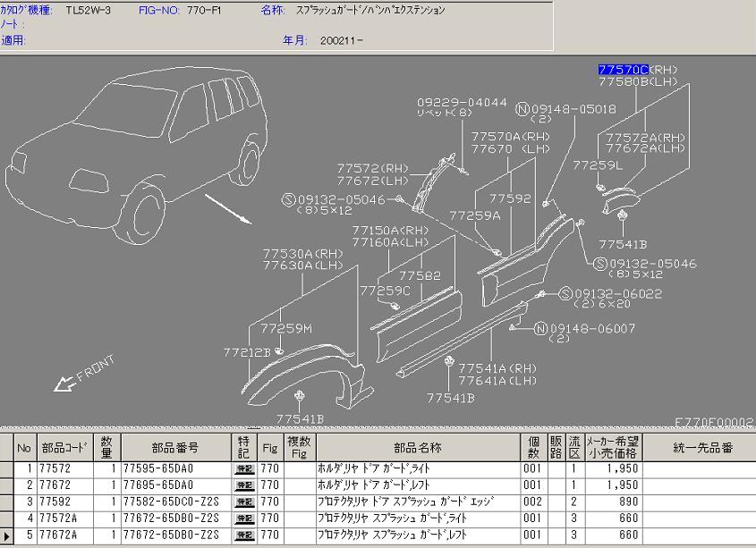Click the current row arrow indicator beside row 5

click(7, 535)
